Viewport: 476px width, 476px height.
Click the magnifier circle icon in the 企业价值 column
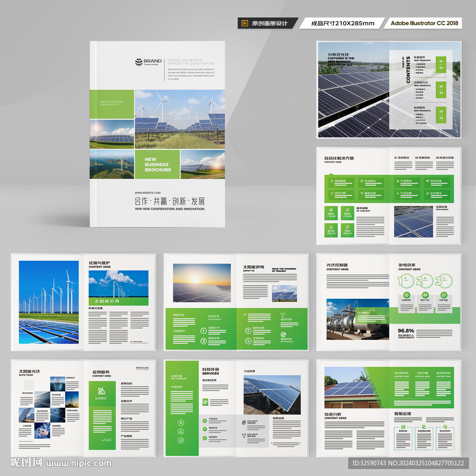[181, 423]
